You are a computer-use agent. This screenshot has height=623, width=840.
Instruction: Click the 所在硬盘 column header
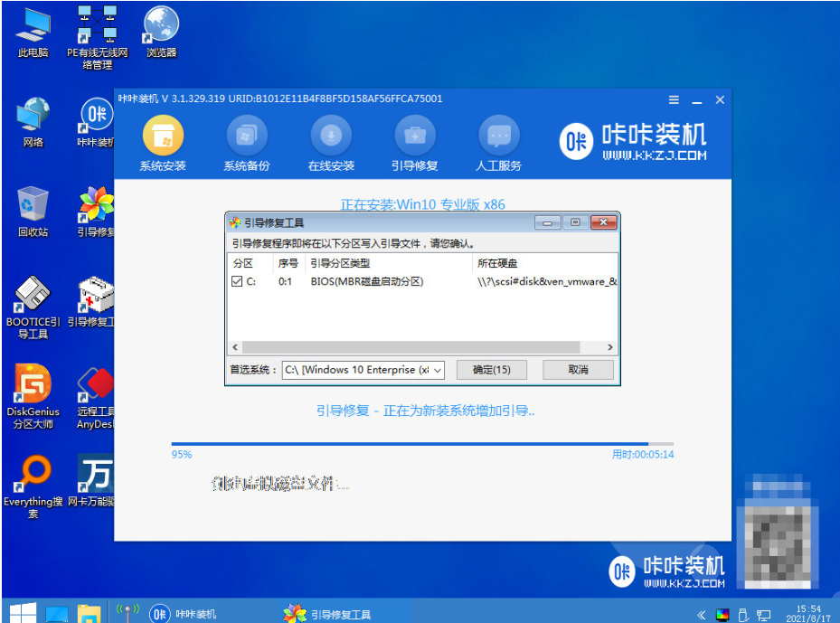(545, 263)
